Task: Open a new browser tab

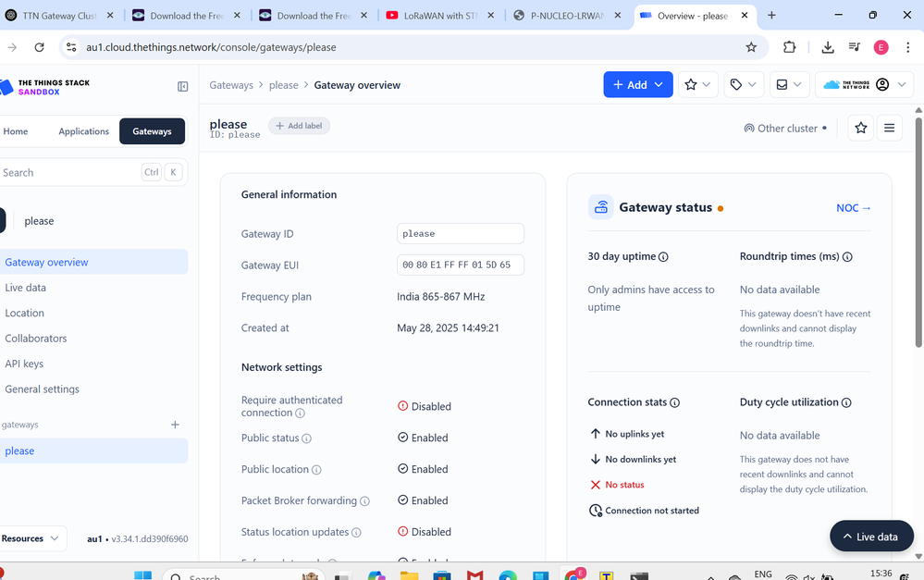Action: coord(771,16)
